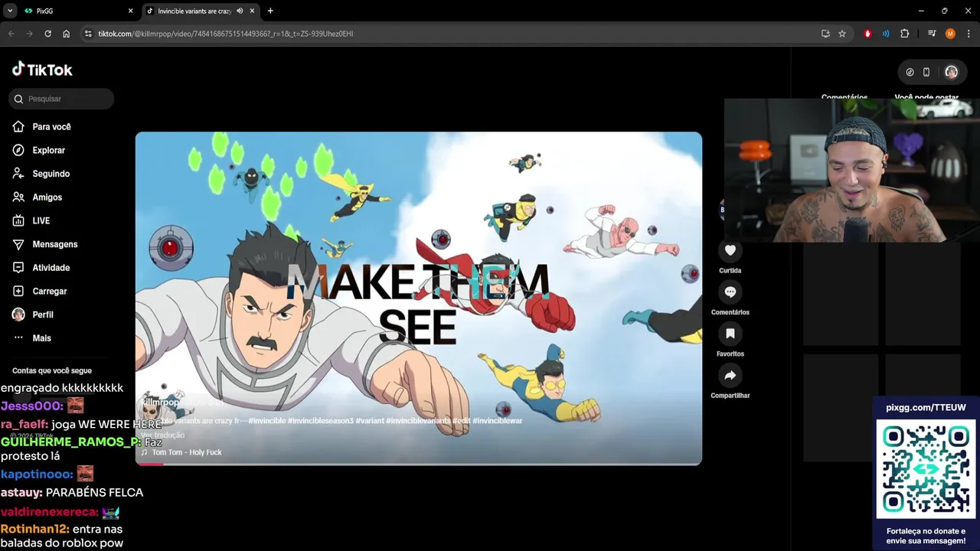Open Atividade notifications
This screenshot has width=980, height=551.
[x=41, y=268]
